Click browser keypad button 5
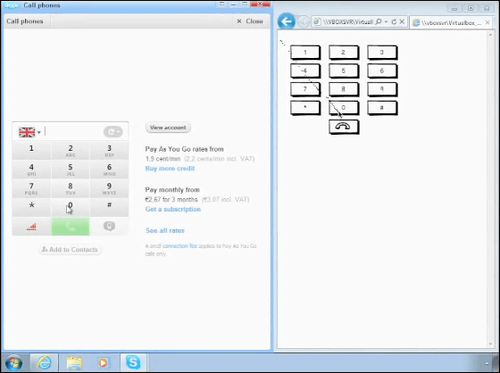This screenshot has height=373, width=500. point(344,71)
